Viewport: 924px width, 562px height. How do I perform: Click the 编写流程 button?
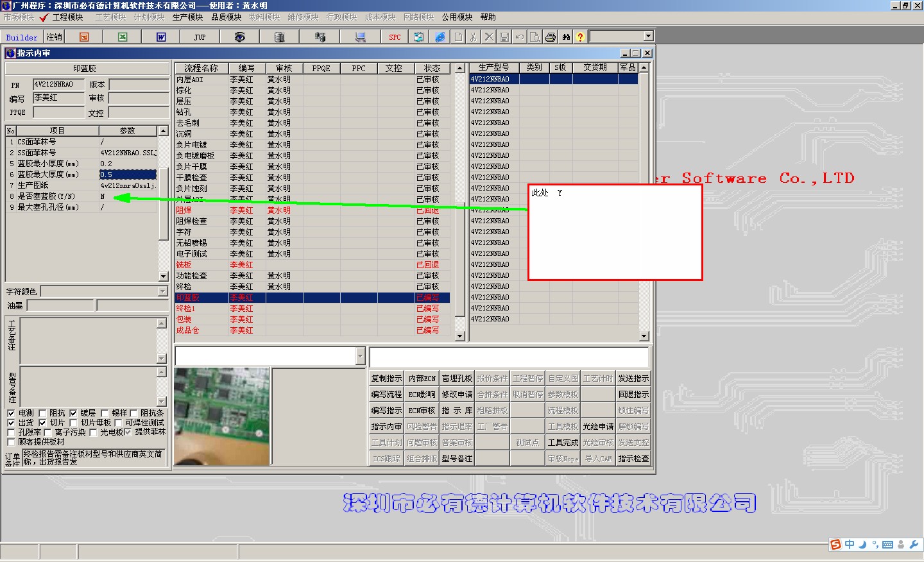(x=386, y=395)
